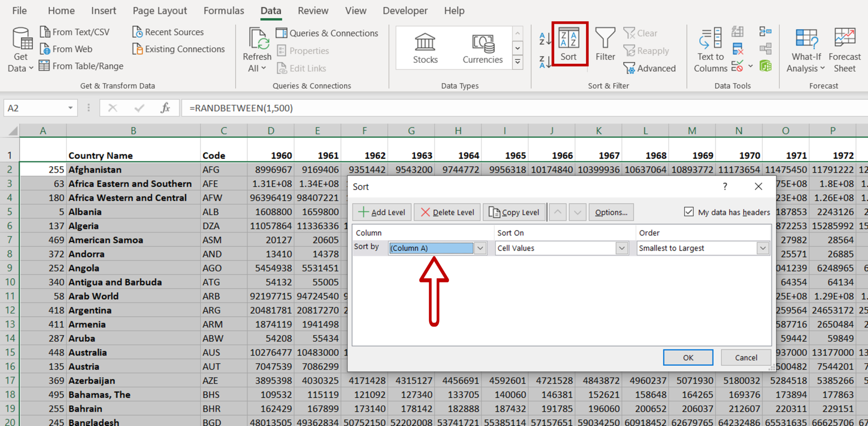Apply the Stocks data type
Image resolution: width=868 pixels, height=426 pixels.
[424, 48]
